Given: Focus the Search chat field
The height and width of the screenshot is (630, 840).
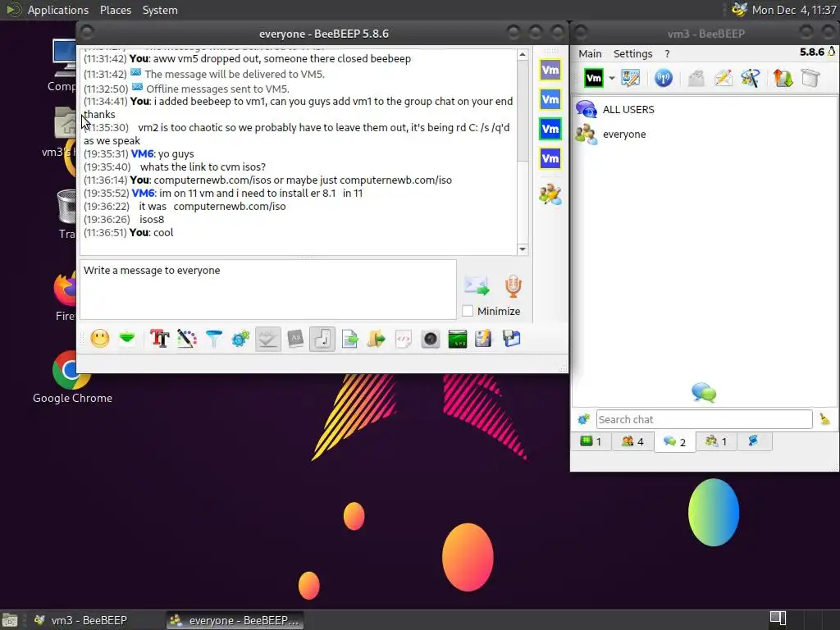Looking at the screenshot, I should [x=704, y=419].
